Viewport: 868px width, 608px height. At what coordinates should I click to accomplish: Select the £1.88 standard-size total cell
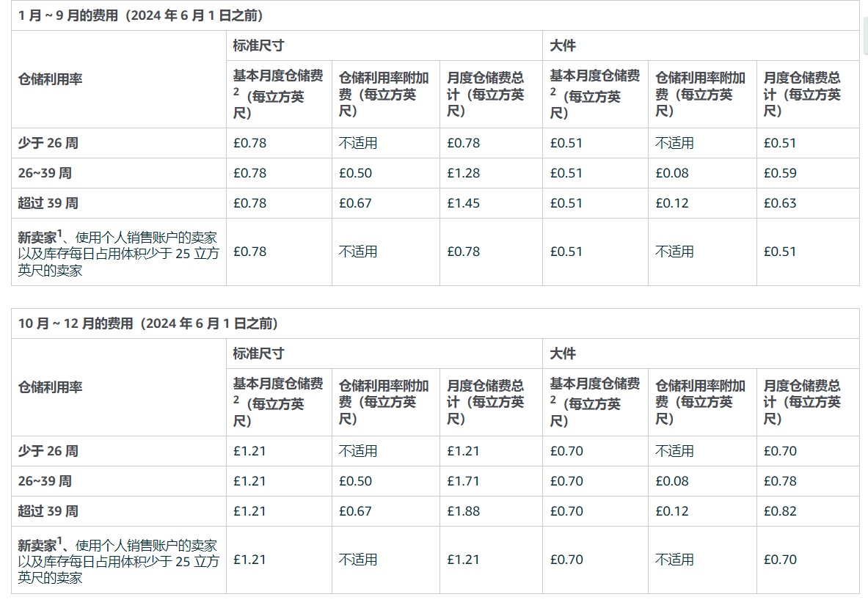462,511
